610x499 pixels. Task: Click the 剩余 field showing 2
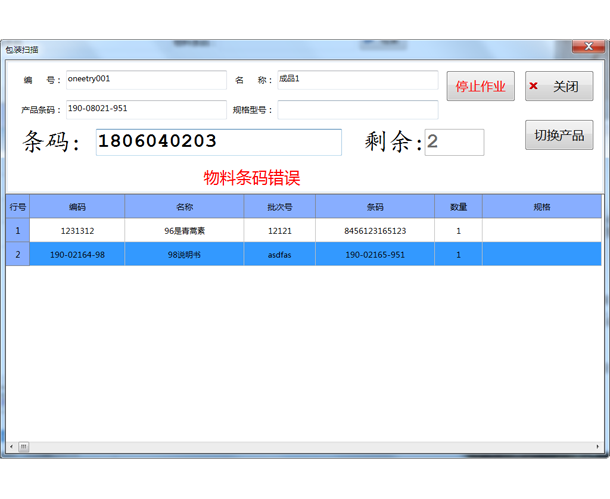[x=454, y=142]
